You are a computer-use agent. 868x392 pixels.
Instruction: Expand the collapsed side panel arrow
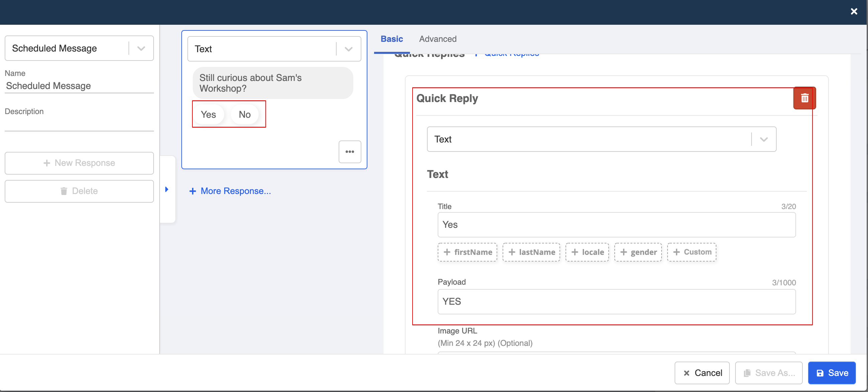pos(167,189)
